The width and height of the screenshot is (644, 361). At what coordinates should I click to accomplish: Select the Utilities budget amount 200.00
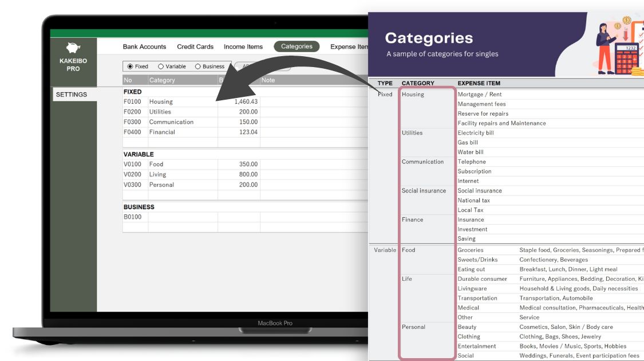pos(248,112)
